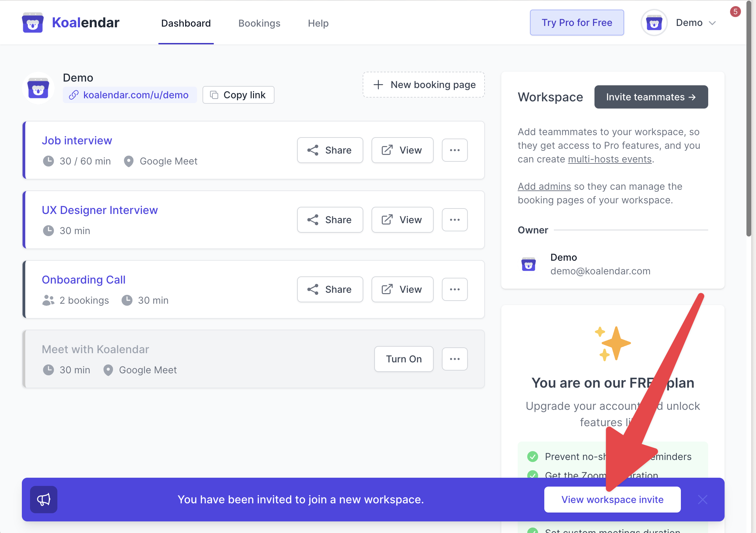Open the multi-hosts events link

click(x=610, y=159)
